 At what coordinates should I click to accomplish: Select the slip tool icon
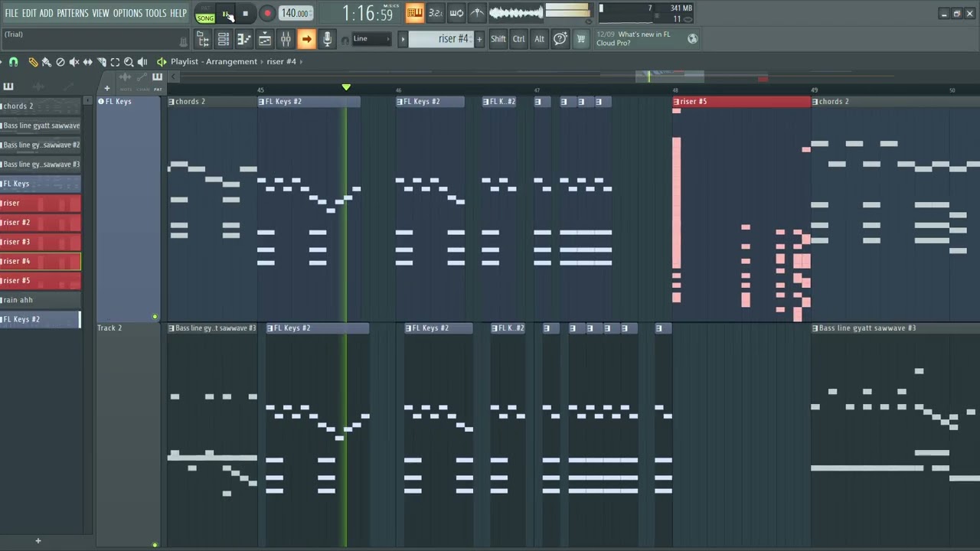click(88, 62)
